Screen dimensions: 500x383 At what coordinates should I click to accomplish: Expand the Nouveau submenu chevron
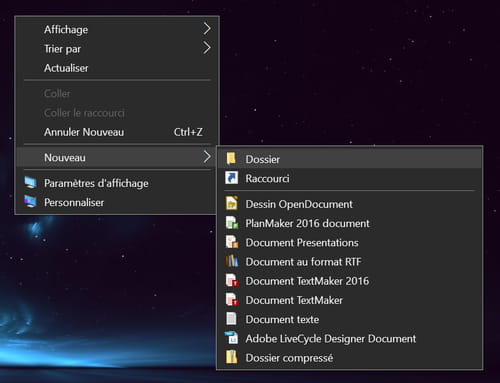(x=207, y=157)
